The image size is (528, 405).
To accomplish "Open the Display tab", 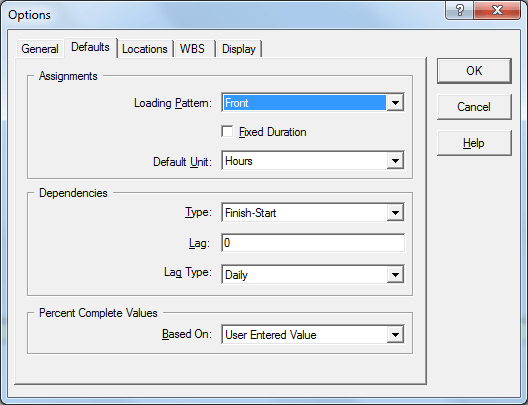I will tap(239, 49).
